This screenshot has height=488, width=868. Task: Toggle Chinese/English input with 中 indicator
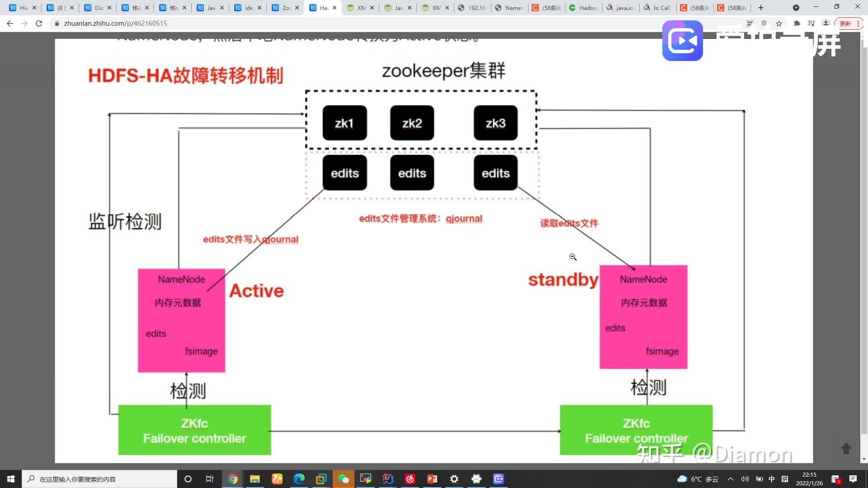772,479
